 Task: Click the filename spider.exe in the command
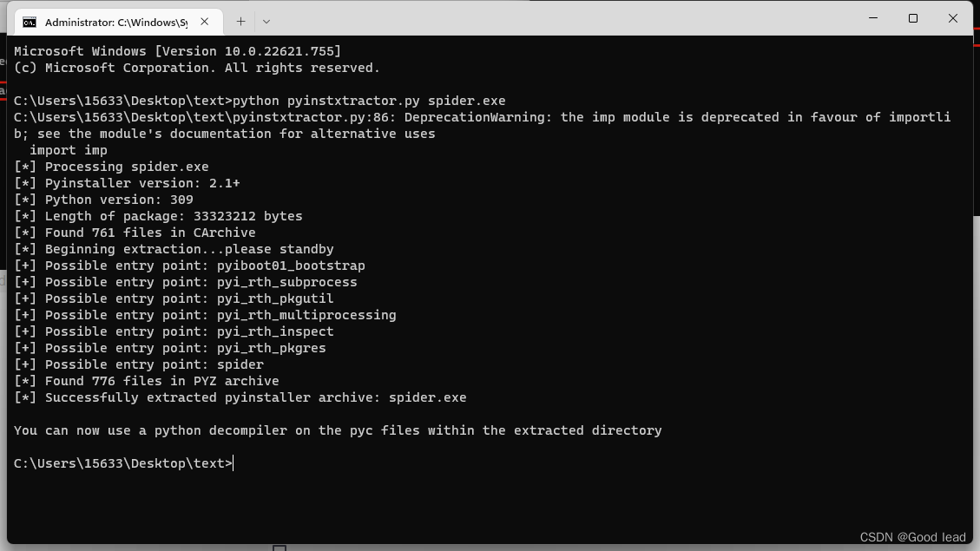coord(469,100)
